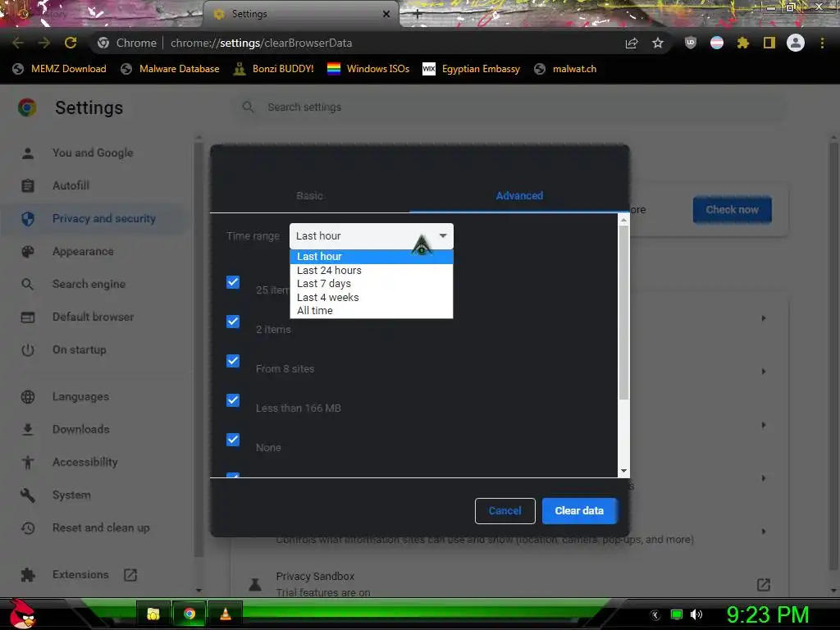
Task: Open On startup settings section
Action: [94, 349]
